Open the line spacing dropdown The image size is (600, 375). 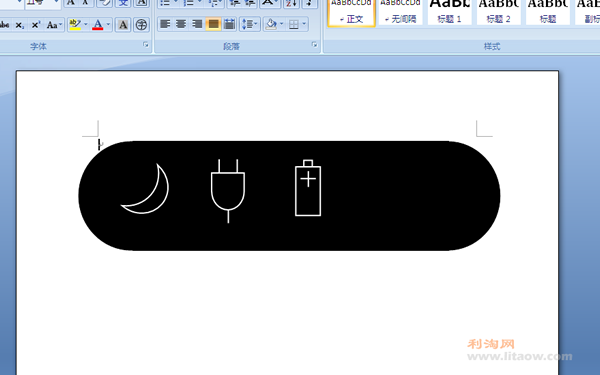click(250, 24)
